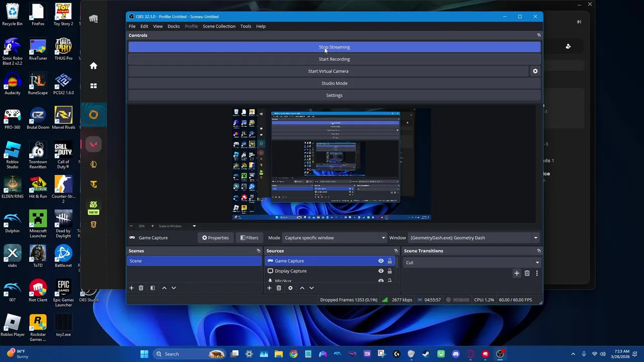This screenshot has height=362, width=644.
Task: Move the selected source up
Action: [302, 288]
